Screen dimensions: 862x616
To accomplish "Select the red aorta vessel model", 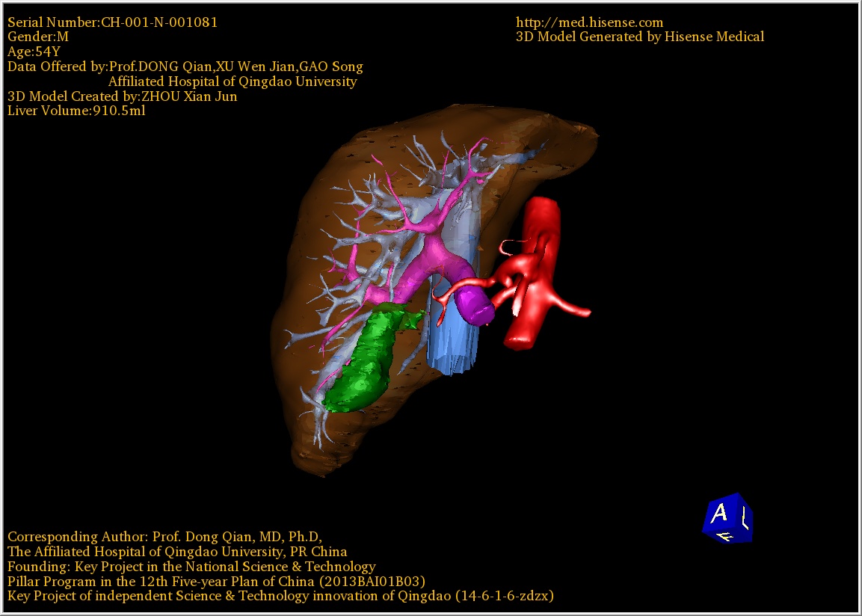I will tap(533, 274).
